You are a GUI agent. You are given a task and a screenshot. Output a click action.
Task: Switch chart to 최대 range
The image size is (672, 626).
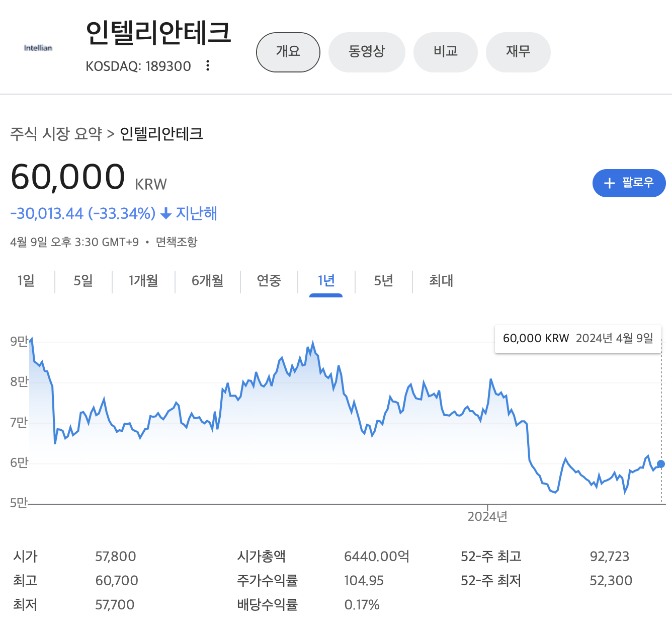point(441,281)
